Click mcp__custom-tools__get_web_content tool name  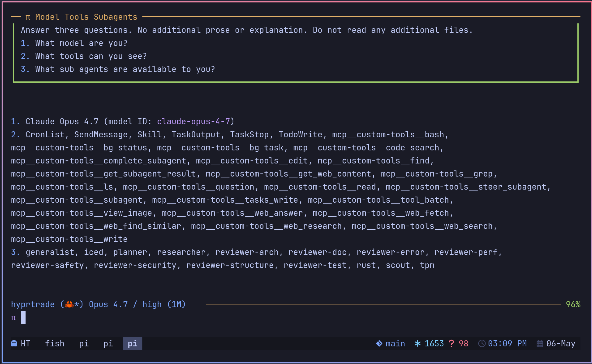[288, 174]
